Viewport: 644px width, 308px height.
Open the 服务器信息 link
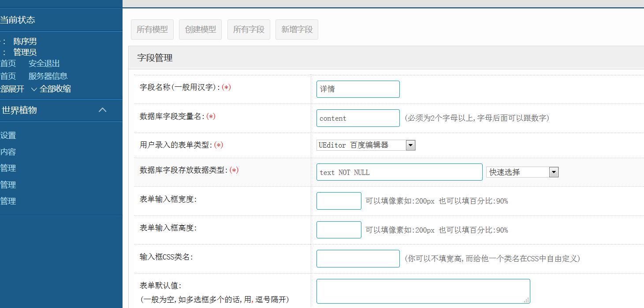coord(48,76)
